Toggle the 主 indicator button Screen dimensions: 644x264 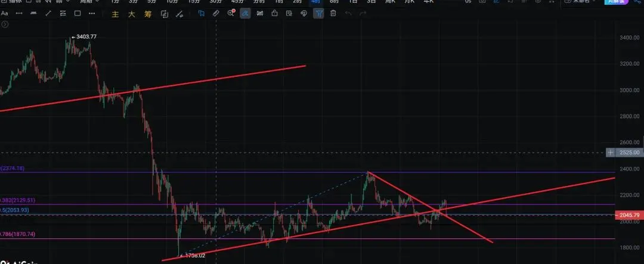point(116,14)
